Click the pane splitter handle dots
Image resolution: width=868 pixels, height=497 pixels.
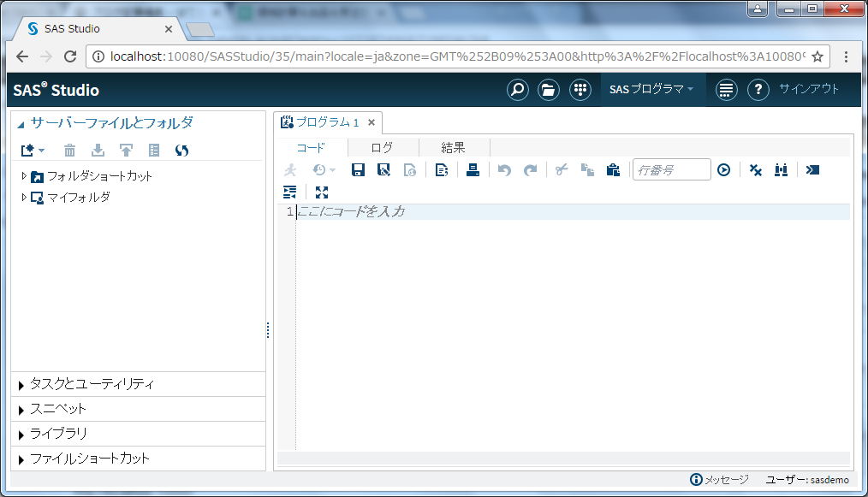[x=268, y=330]
